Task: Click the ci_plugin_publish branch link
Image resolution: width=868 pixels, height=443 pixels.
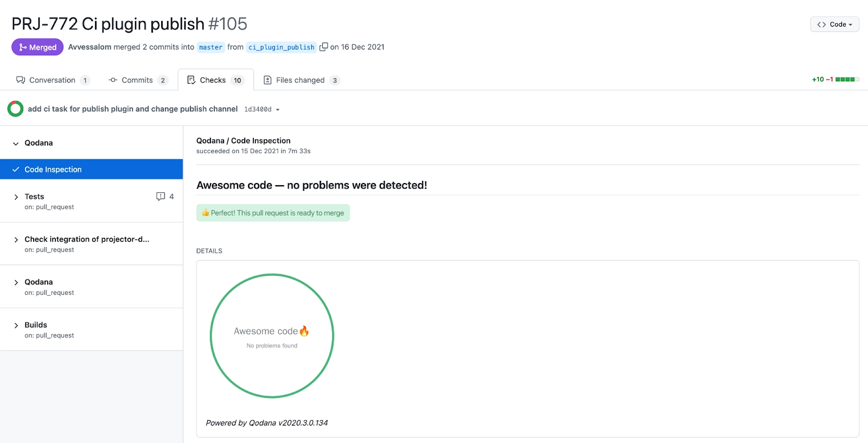Action: coord(281,47)
